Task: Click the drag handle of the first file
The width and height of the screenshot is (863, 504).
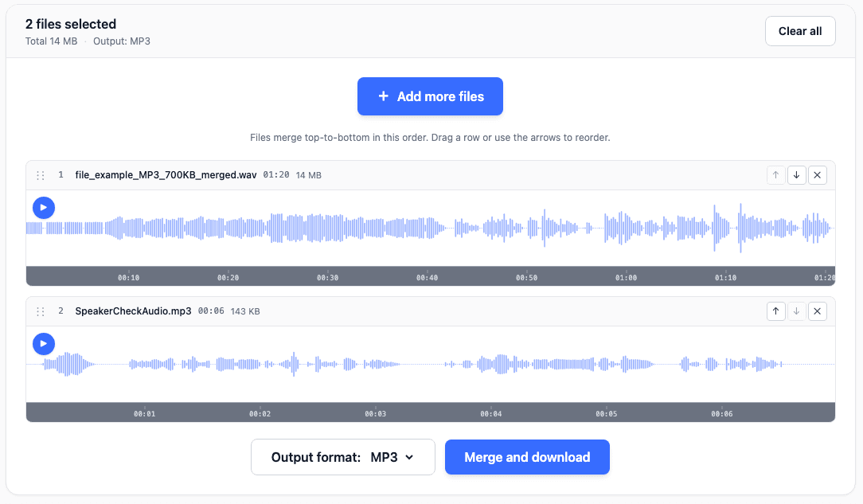Action: coord(40,174)
